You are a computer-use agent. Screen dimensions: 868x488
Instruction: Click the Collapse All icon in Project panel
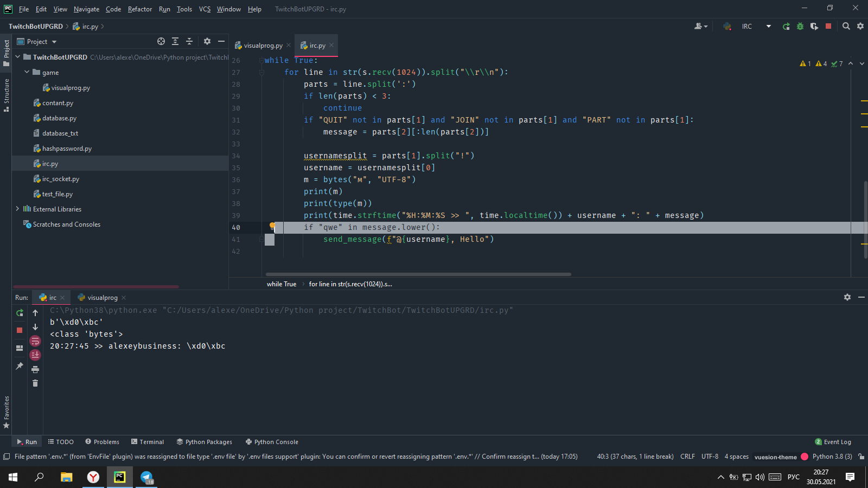tap(189, 42)
